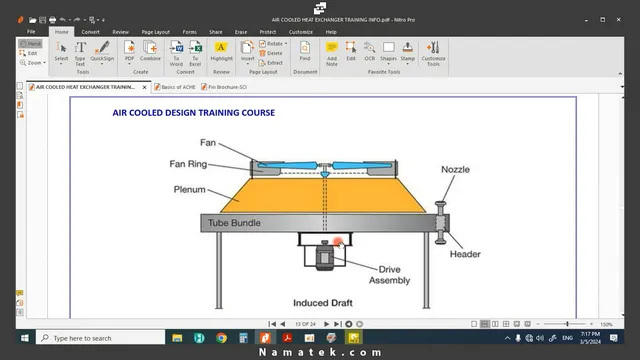
Task: Toggle the Hand tool mode
Action: [x=31, y=43]
